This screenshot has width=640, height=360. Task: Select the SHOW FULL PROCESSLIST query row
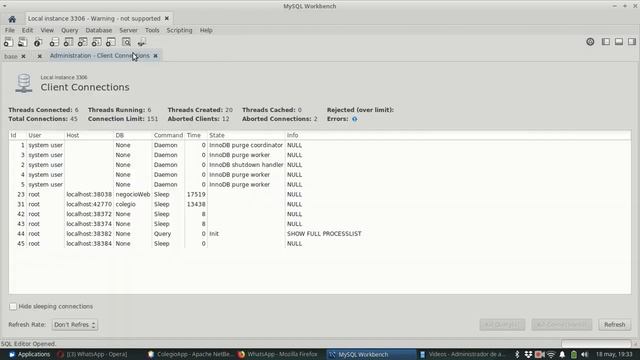tap(320, 234)
